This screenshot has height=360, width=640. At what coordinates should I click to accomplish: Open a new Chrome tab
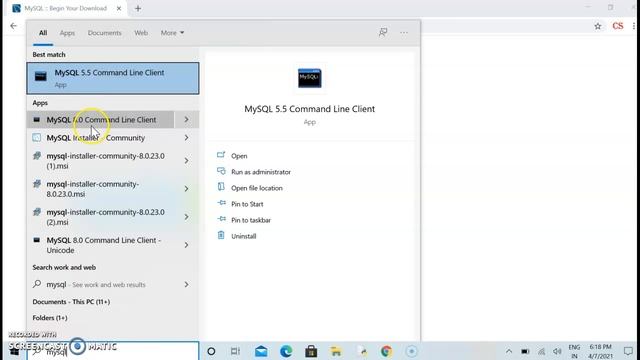tap(138, 8)
